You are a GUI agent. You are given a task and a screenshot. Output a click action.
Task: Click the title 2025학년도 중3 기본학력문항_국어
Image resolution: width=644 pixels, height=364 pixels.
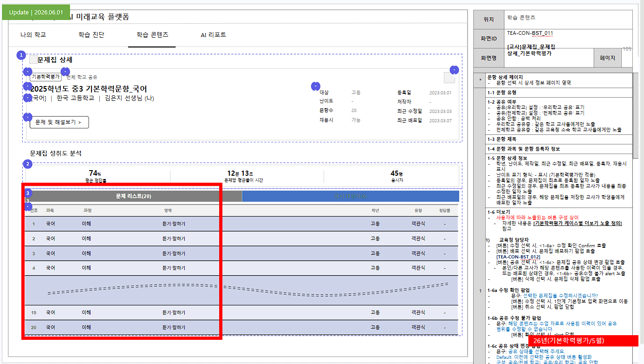(x=89, y=89)
